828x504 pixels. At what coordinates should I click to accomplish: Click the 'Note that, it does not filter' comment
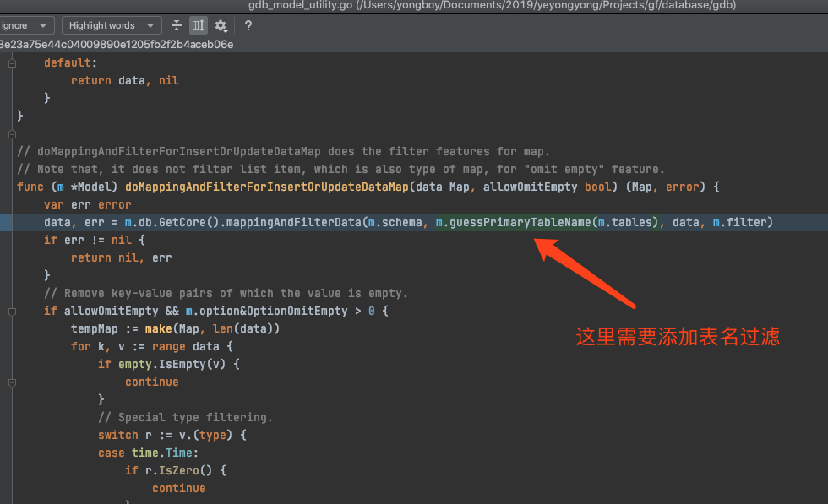tap(340, 170)
